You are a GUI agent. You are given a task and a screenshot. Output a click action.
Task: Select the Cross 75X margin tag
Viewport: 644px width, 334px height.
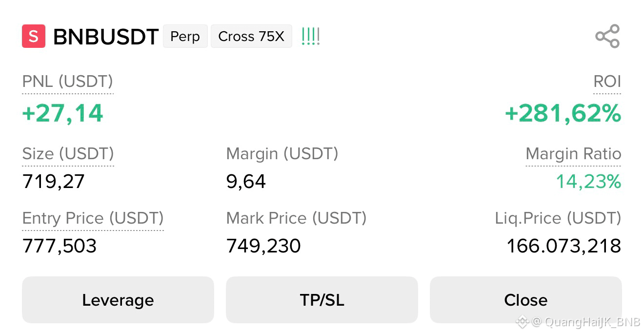click(x=251, y=37)
